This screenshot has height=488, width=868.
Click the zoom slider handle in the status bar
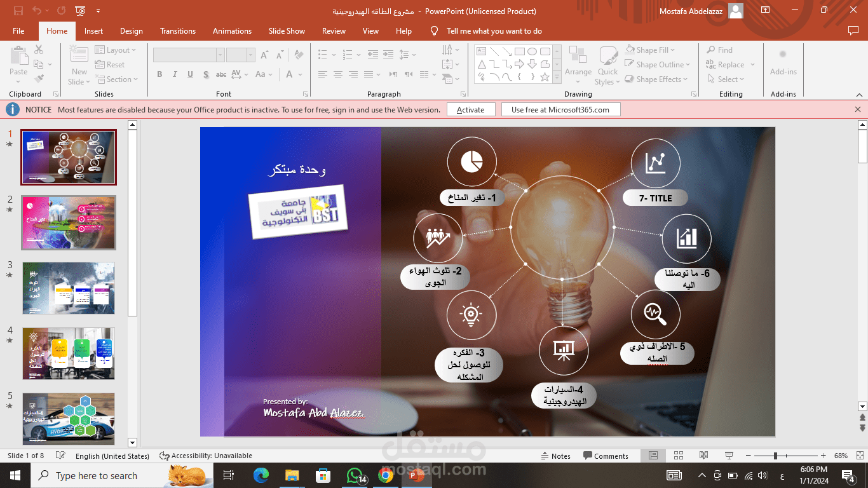[x=775, y=456]
